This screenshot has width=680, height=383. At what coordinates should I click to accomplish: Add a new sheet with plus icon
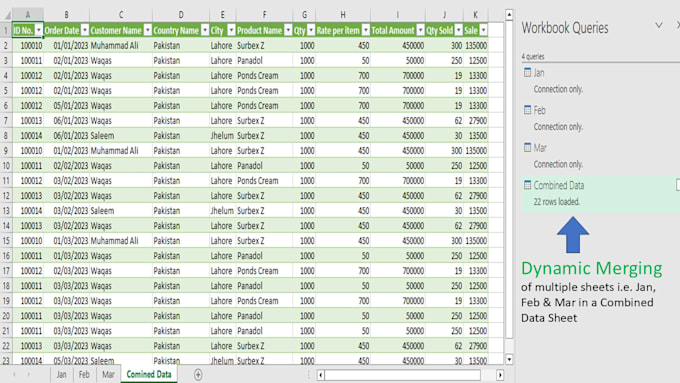198,374
